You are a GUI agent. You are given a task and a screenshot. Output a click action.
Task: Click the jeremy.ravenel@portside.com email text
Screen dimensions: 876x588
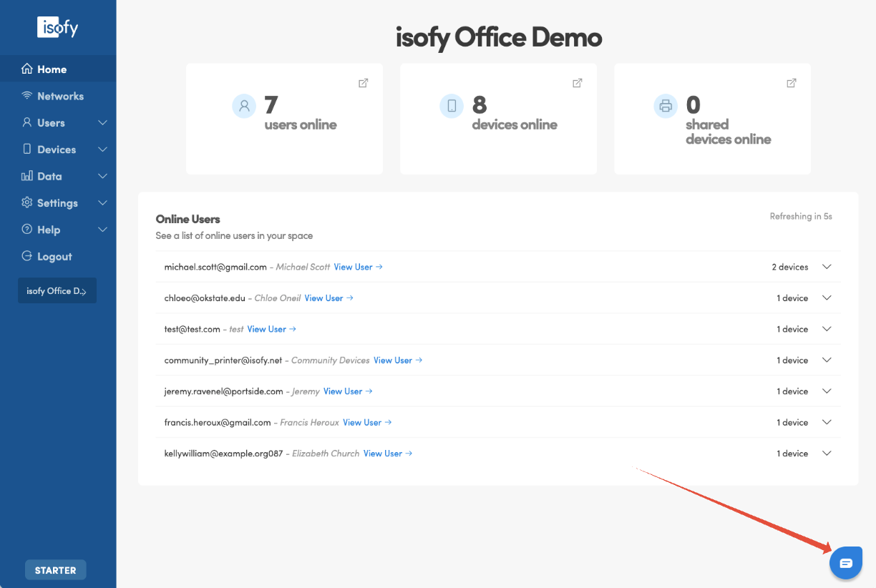coord(225,391)
